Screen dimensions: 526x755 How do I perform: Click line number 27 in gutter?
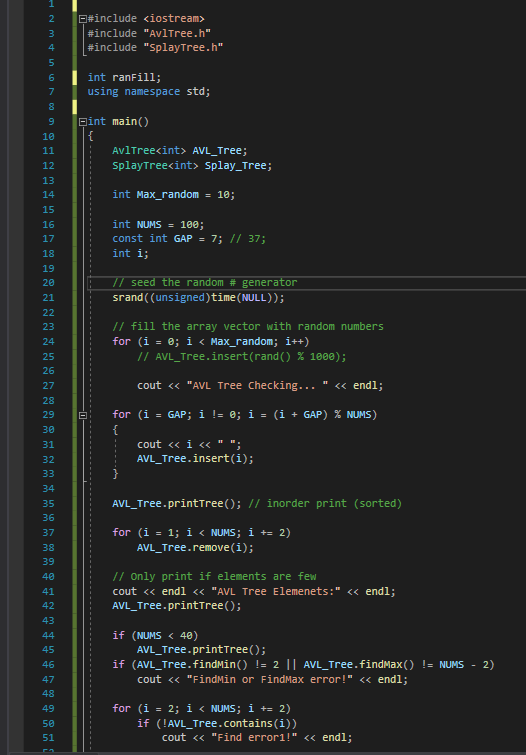(x=48, y=385)
